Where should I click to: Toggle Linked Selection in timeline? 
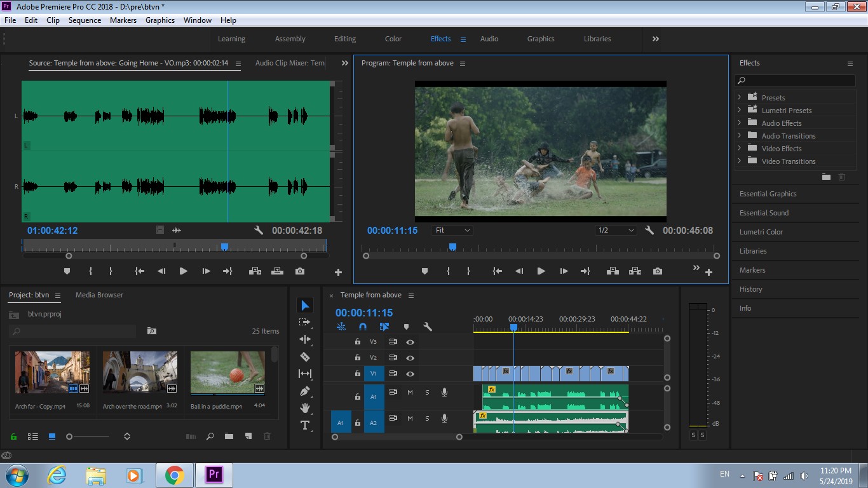point(384,327)
